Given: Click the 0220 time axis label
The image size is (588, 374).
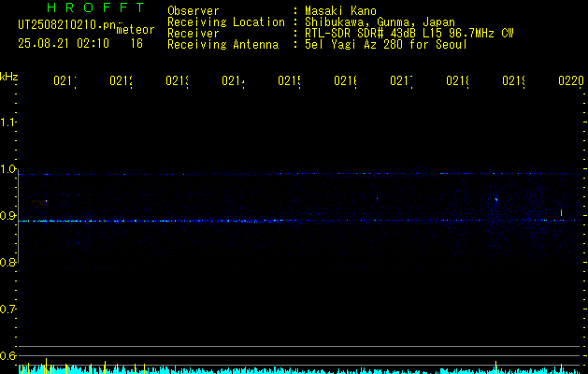Looking at the screenshot, I should coord(571,80).
